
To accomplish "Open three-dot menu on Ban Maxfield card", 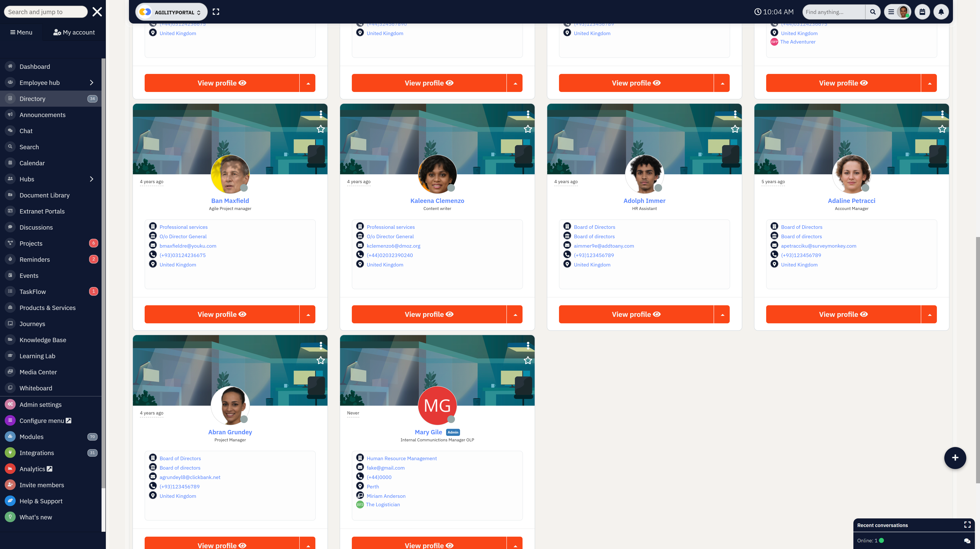I will pyautogui.click(x=321, y=114).
